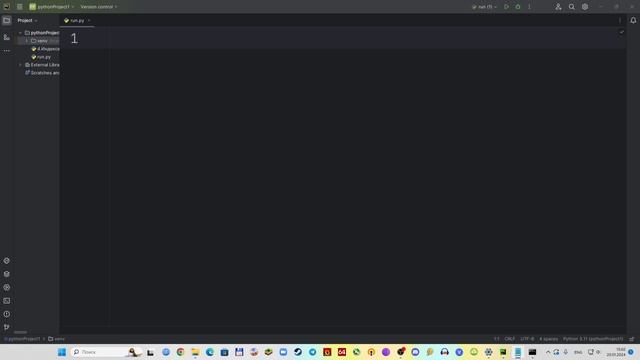Image resolution: width=640 pixels, height=360 pixels.
Task: Toggle the read-only lock icon in the status bar
Action: click(x=632, y=339)
